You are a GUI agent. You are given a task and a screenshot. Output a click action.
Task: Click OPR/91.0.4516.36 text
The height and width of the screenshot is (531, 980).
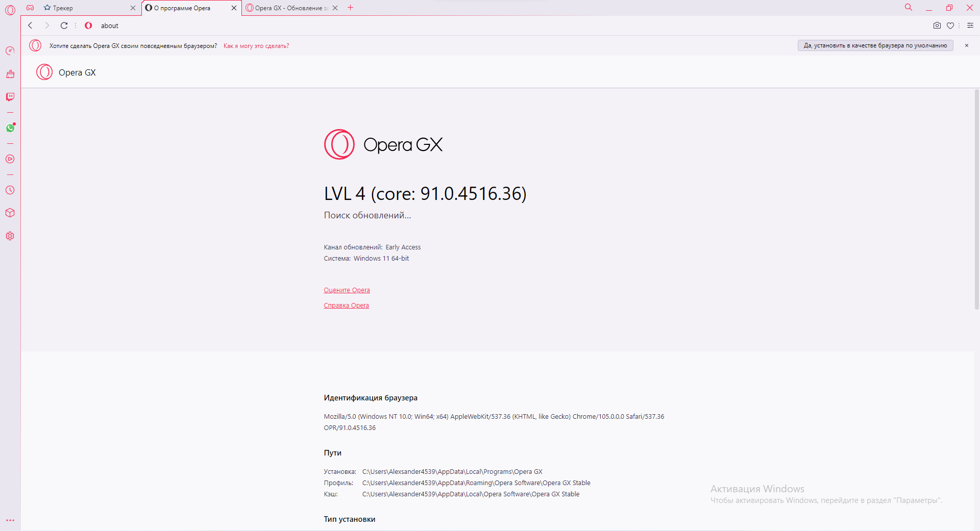(350, 428)
